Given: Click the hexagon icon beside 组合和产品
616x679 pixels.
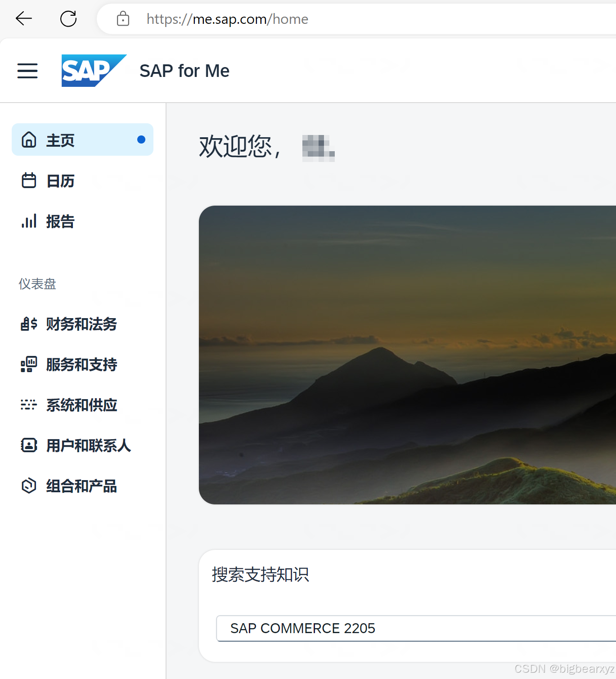Looking at the screenshot, I should click(x=29, y=486).
